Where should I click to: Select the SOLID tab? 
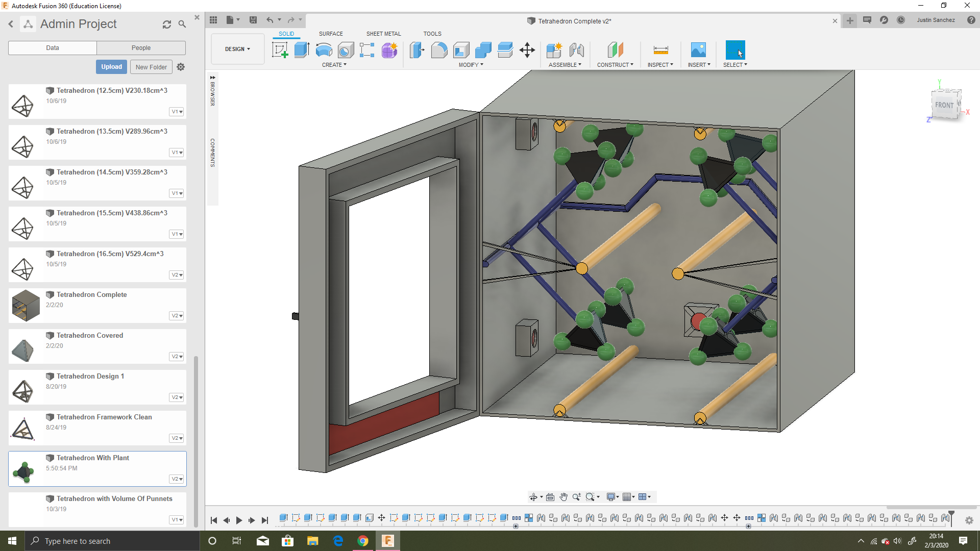[286, 34]
